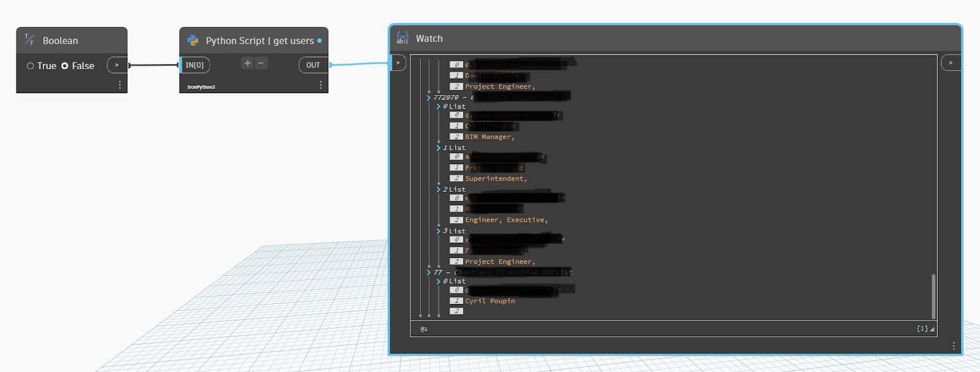Open the Watch node options dots
Viewport: 980px width, 372px height.
[x=954, y=346]
